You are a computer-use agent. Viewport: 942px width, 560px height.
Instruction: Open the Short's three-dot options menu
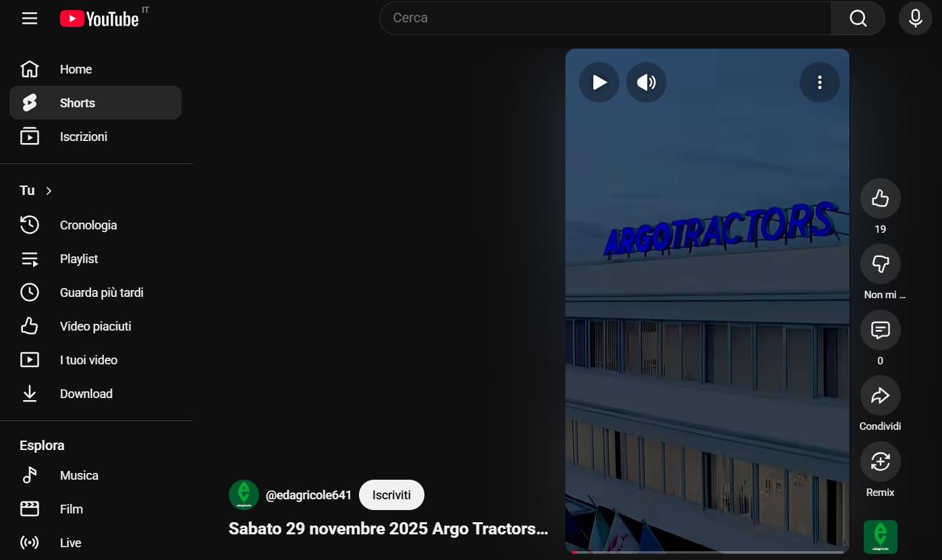(x=820, y=82)
